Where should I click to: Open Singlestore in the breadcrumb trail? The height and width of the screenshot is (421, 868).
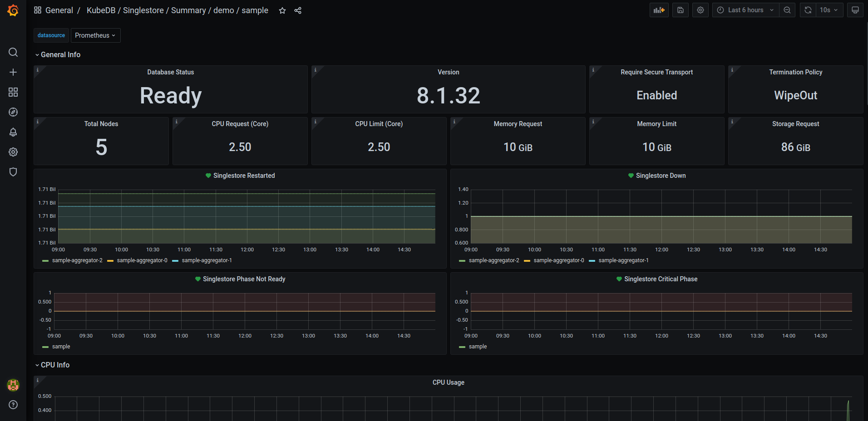click(143, 10)
